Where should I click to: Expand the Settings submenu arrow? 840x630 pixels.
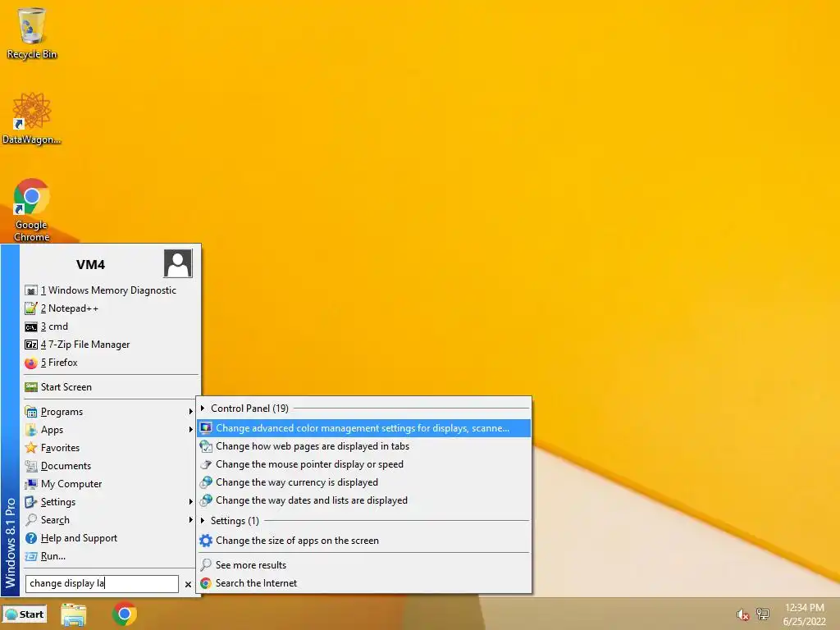190,502
